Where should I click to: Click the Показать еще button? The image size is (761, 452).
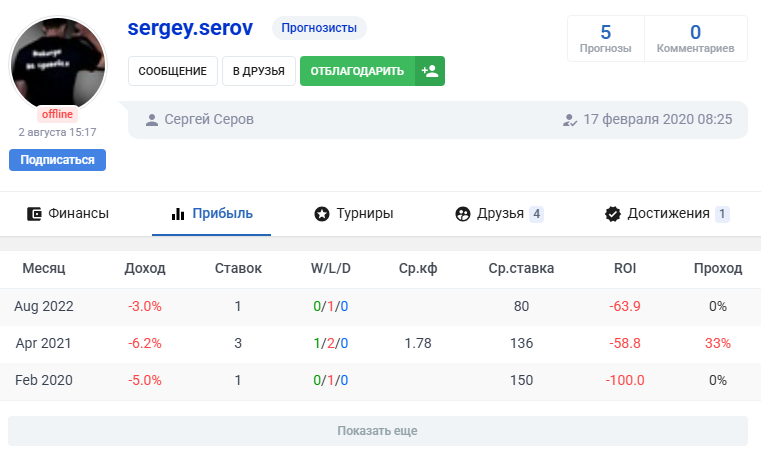pyautogui.click(x=378, y=431)
